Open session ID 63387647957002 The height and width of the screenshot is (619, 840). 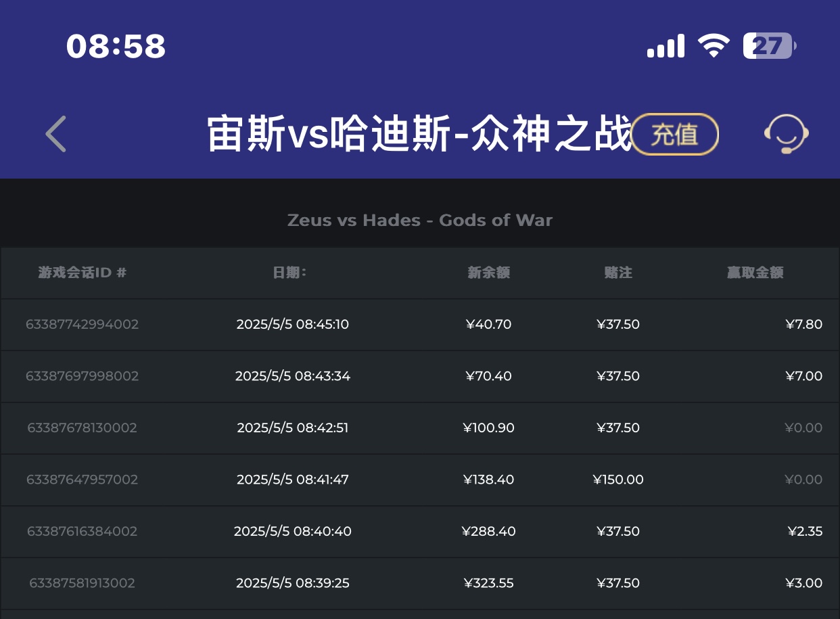coord(83,480)
